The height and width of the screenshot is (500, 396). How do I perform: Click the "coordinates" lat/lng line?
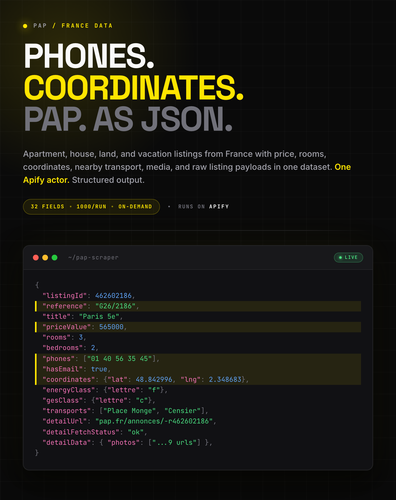point(198,379)
